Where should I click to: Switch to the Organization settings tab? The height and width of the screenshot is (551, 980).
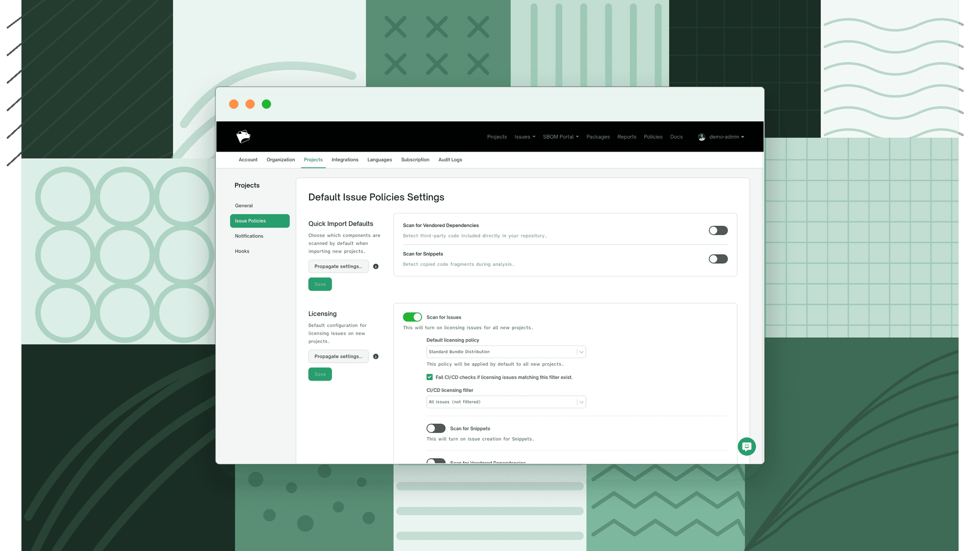281,160
